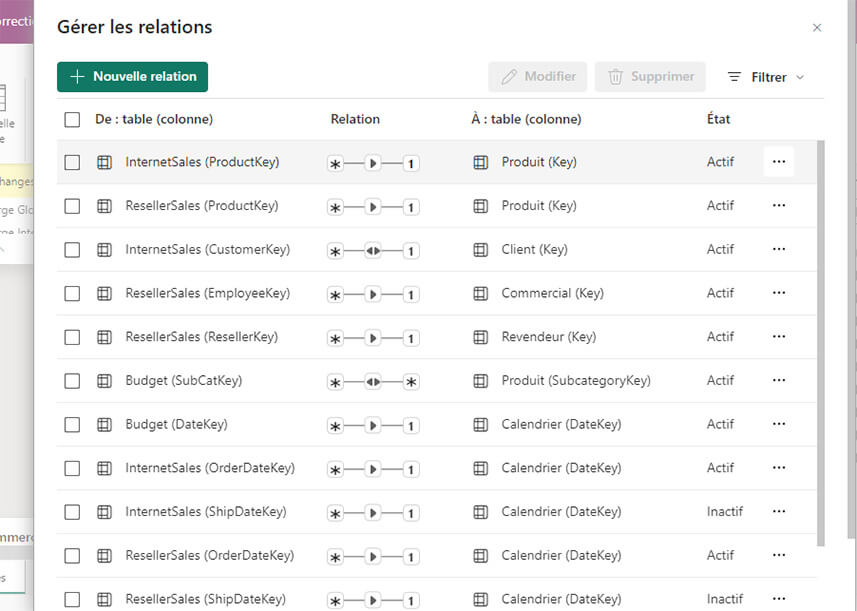Click the Relation column header
This screenshot has height=611, width=857.
[x=355, y=119]
